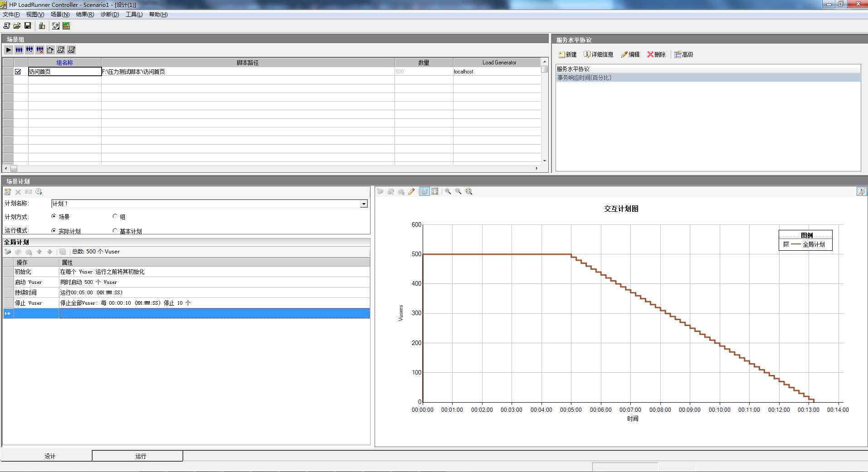868x472 pixels.
Task: Click the Add Action icon in global schedule
Action: (x=8, y=252)
